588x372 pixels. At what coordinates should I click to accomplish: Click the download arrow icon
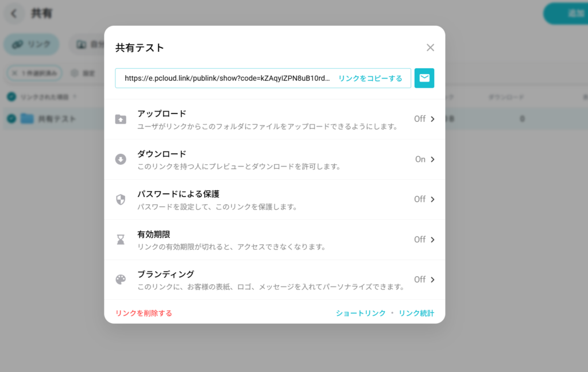coord(121,160)
